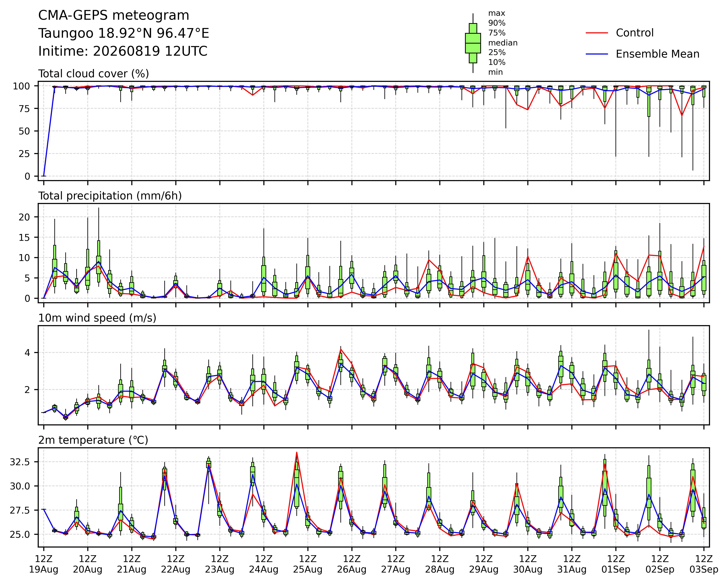This screenshot has width=728, height=584.
Task: Click the 'Ensemble Mean' legend label
Action: click(x=657, y=54)
